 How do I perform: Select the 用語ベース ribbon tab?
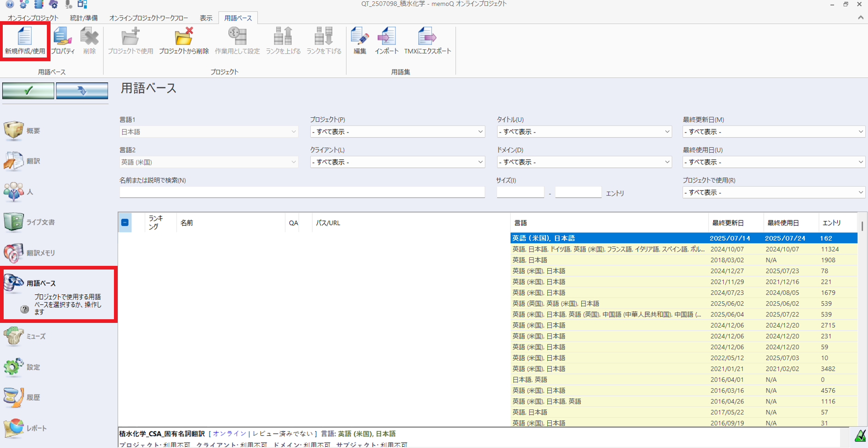coord(238,18)
